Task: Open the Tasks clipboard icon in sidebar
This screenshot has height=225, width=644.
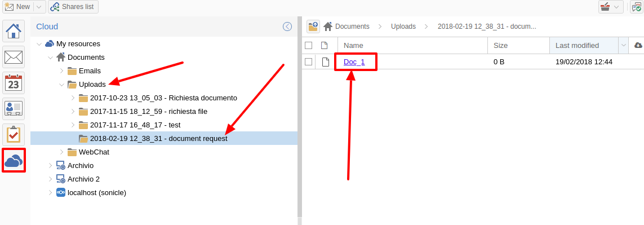Action: coord(14,135)
